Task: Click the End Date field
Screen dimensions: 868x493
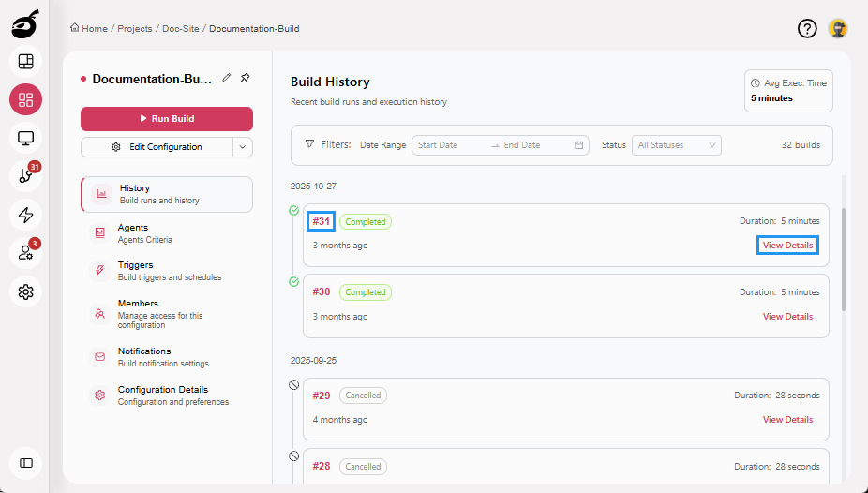Action: [x=534, y=145]
